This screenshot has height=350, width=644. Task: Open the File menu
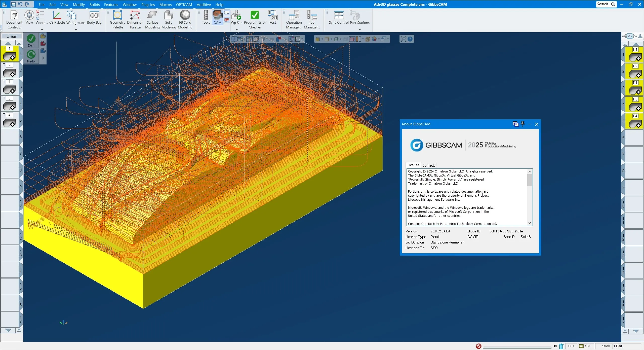tap(42, 5)
